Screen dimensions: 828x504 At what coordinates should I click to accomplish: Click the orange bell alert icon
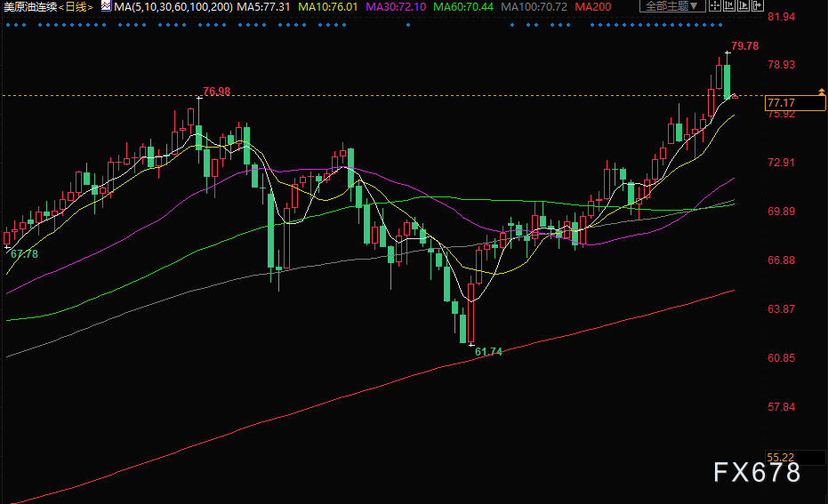[x=821, y=91]
